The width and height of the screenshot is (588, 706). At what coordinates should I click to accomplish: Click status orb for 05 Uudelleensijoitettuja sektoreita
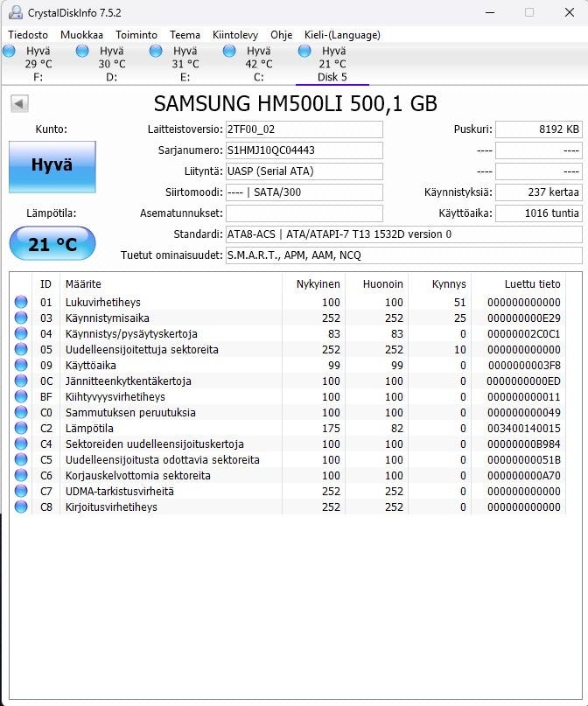pos(21,349)
